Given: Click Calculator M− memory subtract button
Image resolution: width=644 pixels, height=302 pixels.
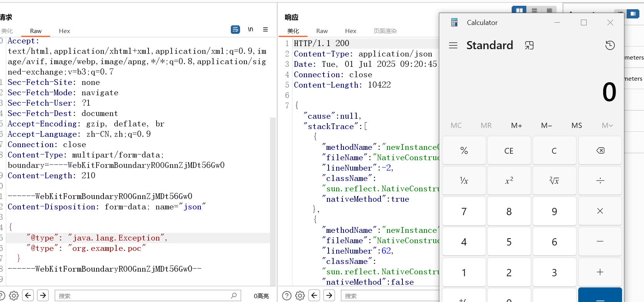Looking at the screenshot, I should pyautogui.click(x=547, y=125).
